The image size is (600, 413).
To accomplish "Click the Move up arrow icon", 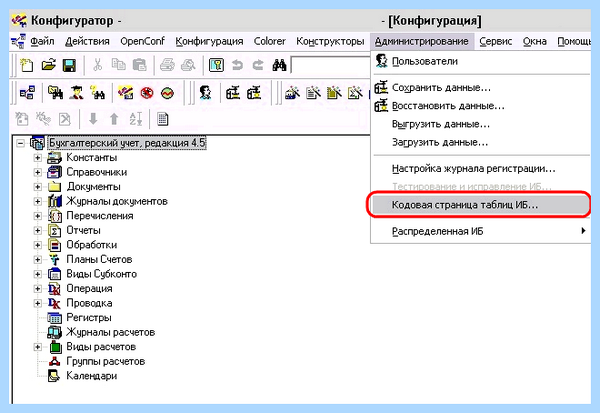I will 114,119.
